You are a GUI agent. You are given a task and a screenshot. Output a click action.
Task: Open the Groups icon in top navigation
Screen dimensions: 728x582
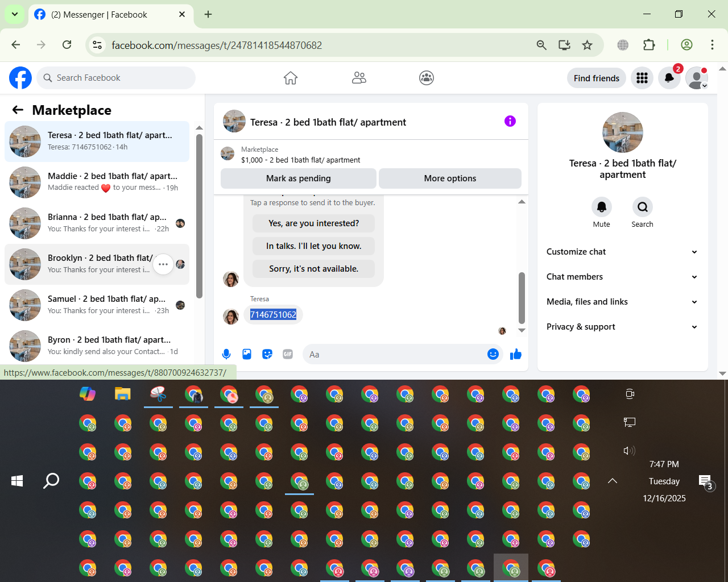[427, 78]
